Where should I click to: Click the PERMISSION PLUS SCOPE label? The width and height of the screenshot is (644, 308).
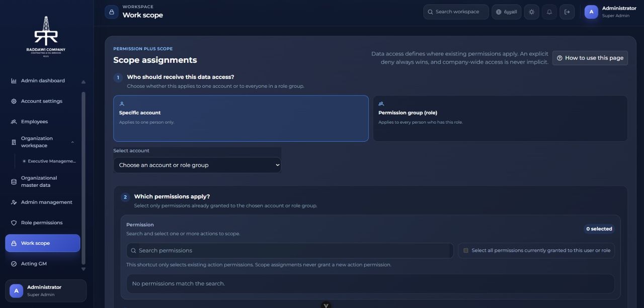(x=143, y=49)
